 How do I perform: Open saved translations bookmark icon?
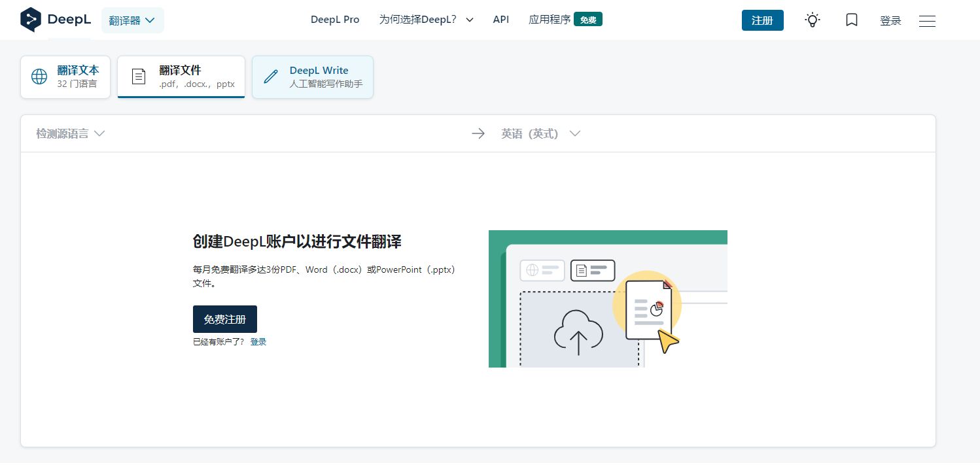pos(852,20)
